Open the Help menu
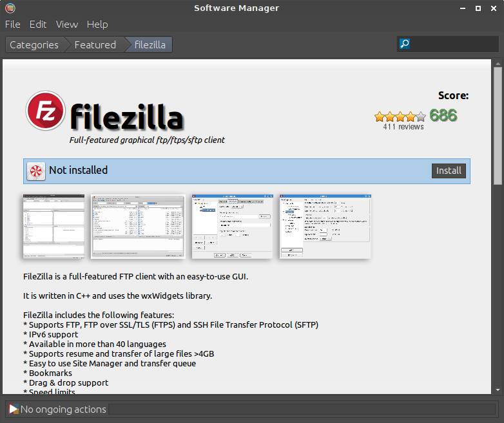 (97, 24)
